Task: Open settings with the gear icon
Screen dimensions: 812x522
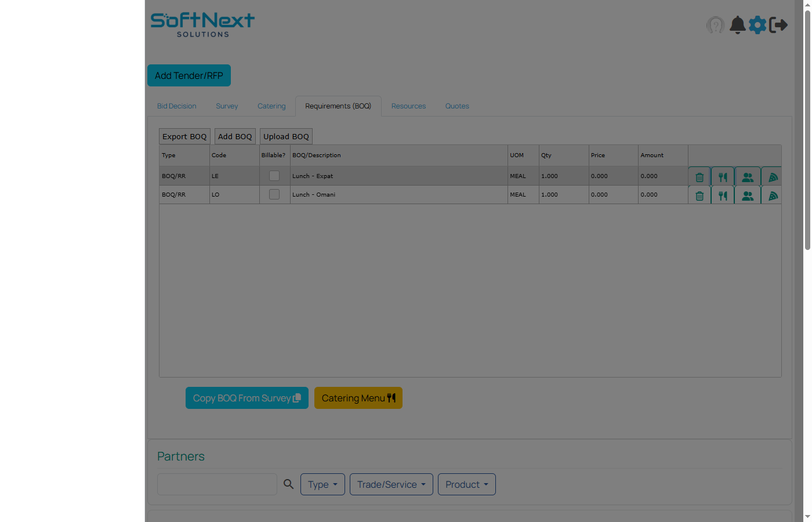Action: point(757,25)
